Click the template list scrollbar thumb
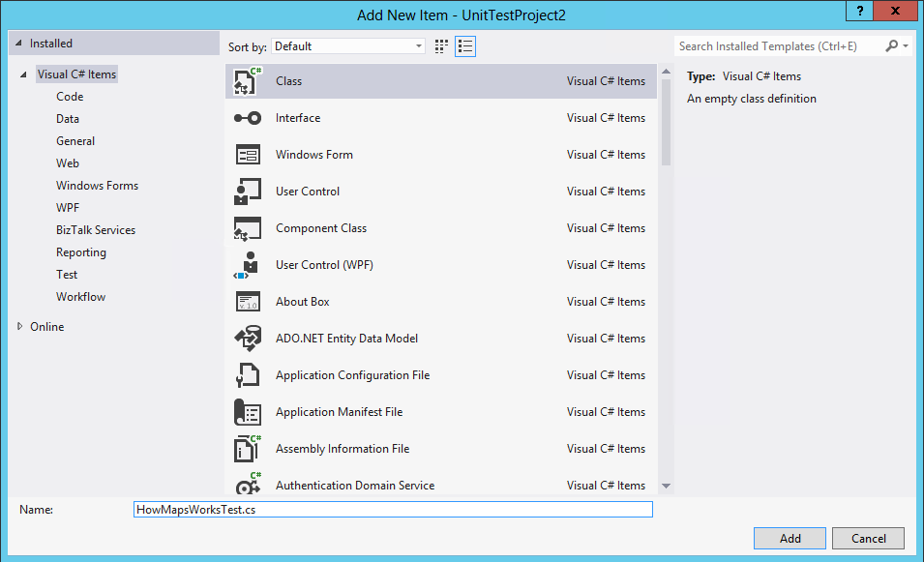This screenshot has height=562, width=924. click(666, 123)
